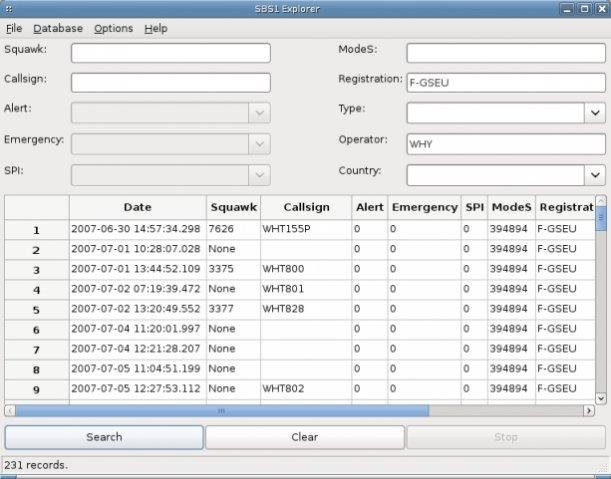Click inside the Country combo box field
Image resolution: width=611 pixels, height=479 pixels.
click(495, 175)
